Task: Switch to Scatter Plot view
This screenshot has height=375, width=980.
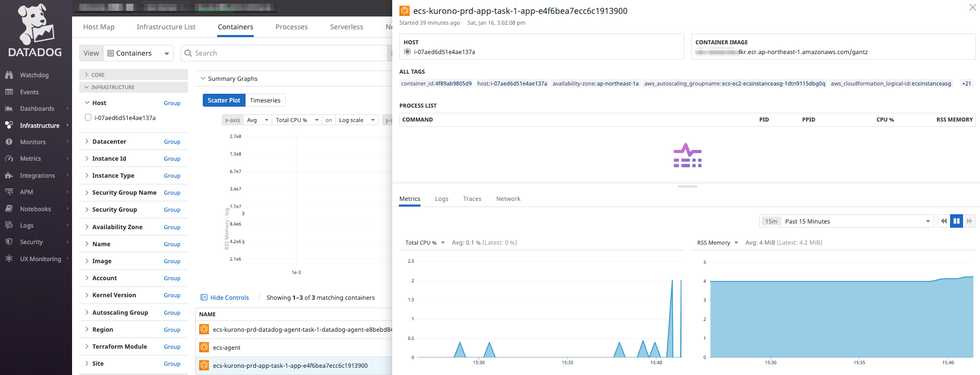Action: [x=224, y=100]
